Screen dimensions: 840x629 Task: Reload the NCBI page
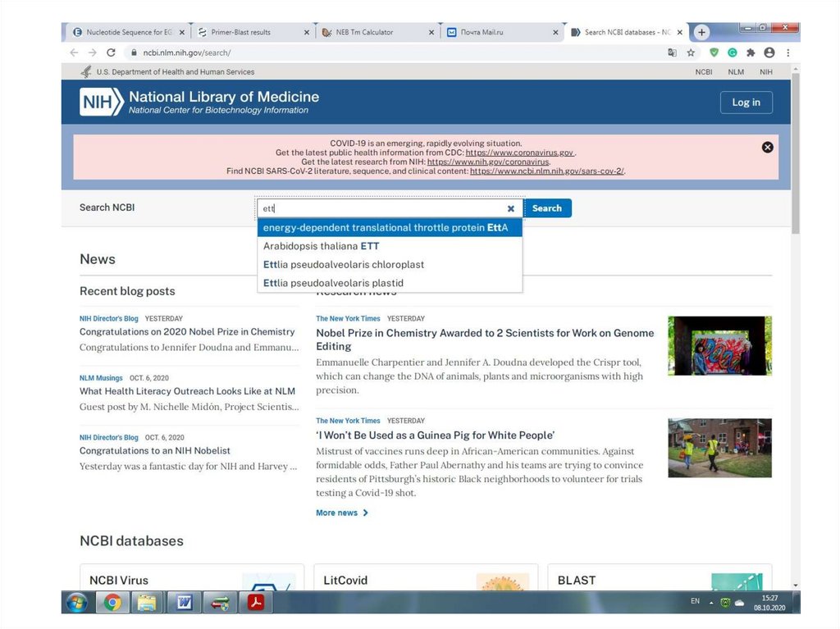111,52
